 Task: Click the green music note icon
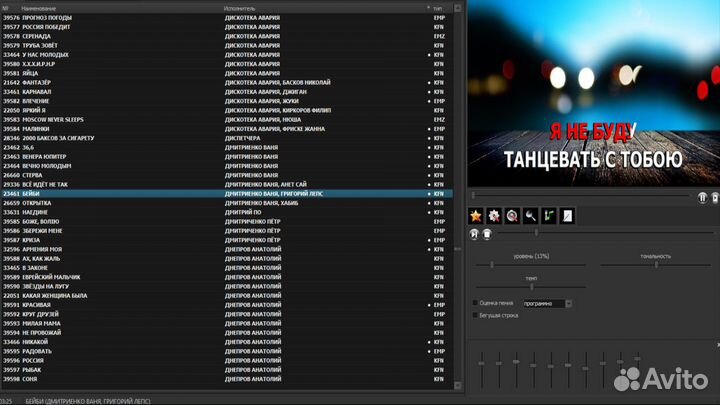click(547, 214)
